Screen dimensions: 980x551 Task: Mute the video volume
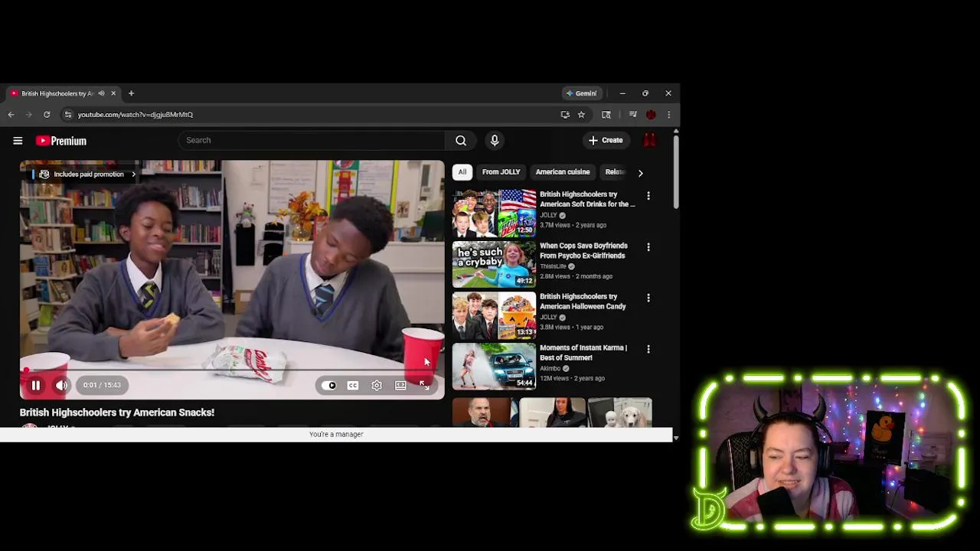point(61,386)
